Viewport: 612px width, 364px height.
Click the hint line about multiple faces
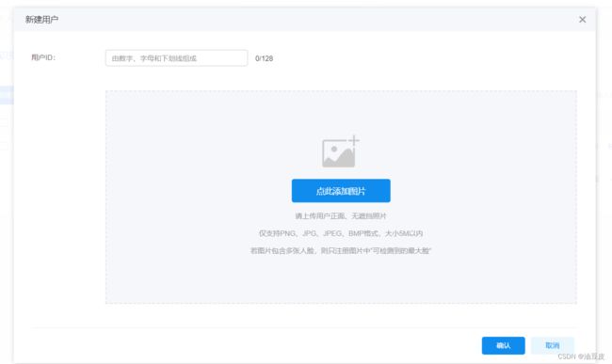341,250
